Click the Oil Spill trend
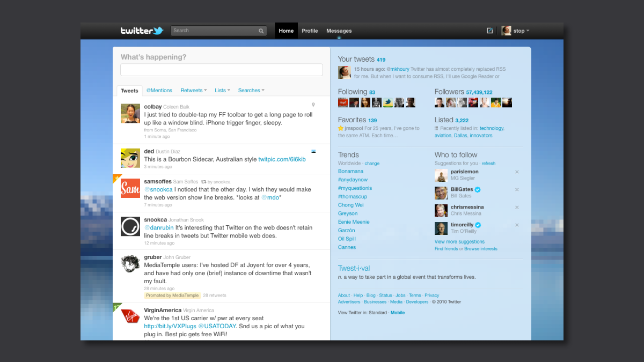644x362 pixels. (x=347, y=239)
